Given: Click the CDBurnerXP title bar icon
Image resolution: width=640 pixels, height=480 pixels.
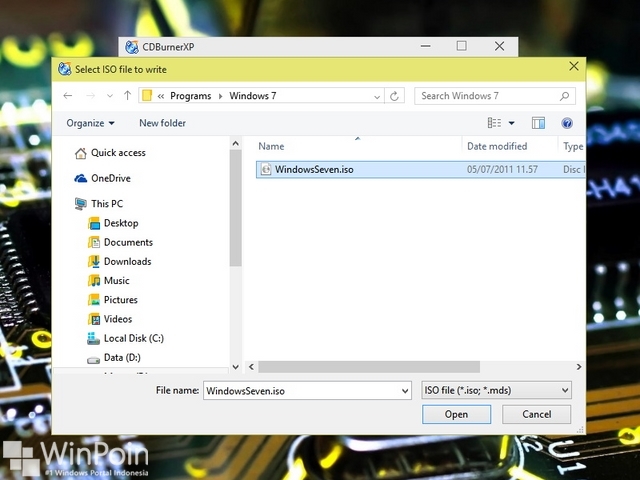Looking at the screenshot, I should pyautogui.click(x=132, y=47).
